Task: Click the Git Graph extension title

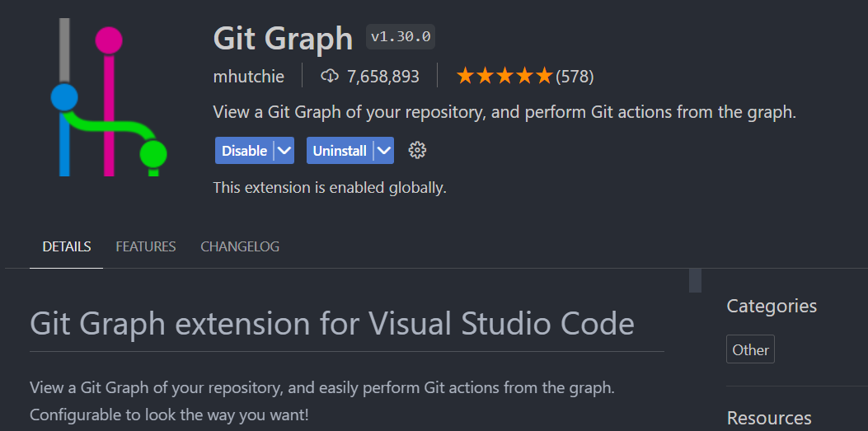Action: pyautogui.click(x=283, y=38)
